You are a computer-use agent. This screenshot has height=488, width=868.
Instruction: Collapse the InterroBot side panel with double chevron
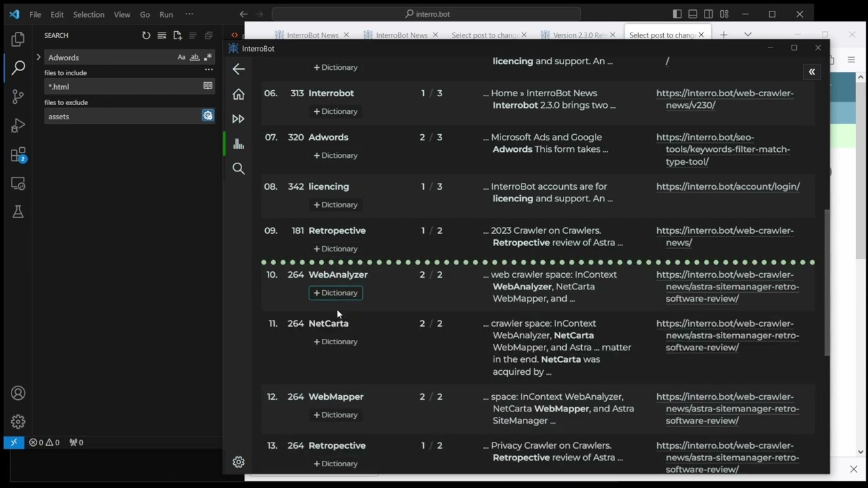point(812,72)
